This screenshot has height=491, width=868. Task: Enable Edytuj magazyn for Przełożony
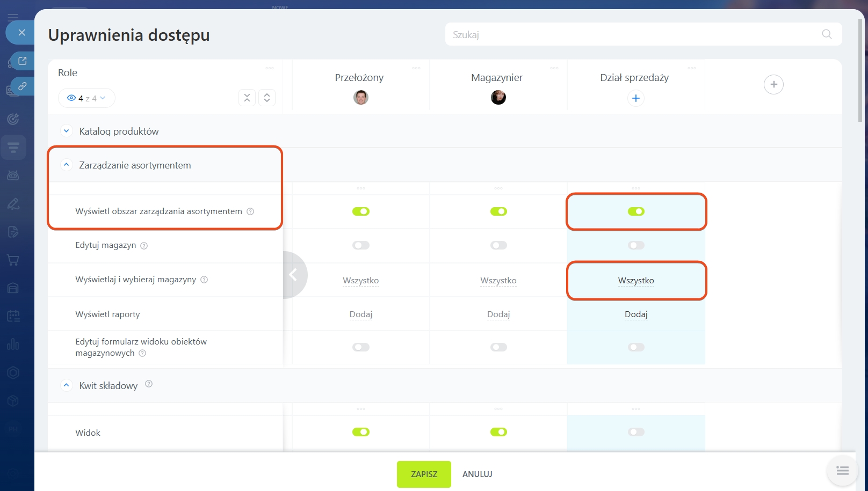(x=361, y=245)
